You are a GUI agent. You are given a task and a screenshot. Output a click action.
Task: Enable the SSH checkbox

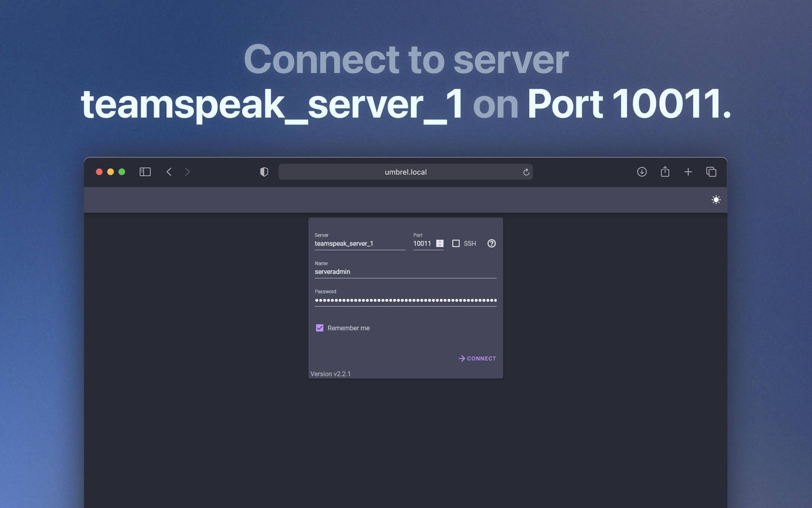456,243
